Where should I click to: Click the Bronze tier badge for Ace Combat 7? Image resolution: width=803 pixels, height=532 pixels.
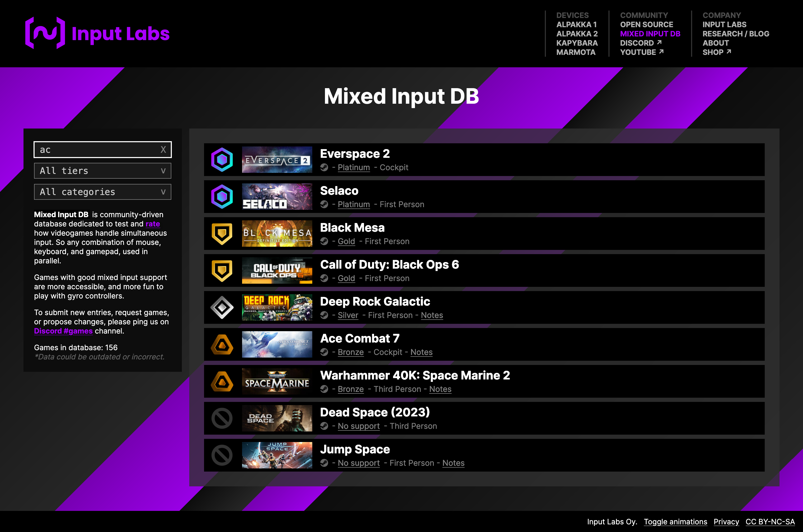tap(222, 344)
